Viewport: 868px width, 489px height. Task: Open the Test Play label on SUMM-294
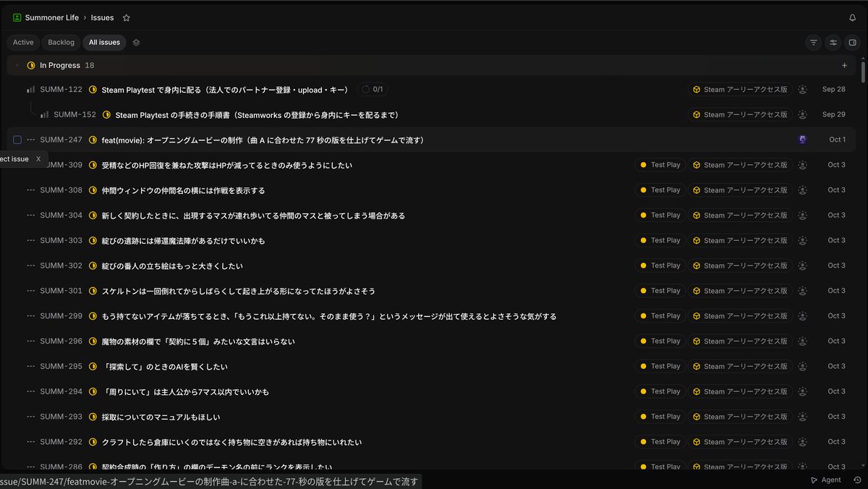(660, 391)
